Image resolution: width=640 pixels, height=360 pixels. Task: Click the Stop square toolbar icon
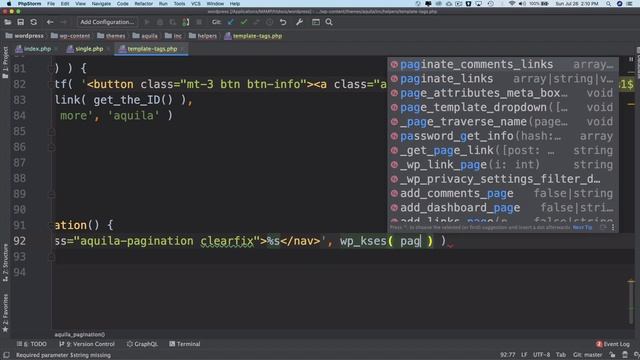(x=199, y=22)
